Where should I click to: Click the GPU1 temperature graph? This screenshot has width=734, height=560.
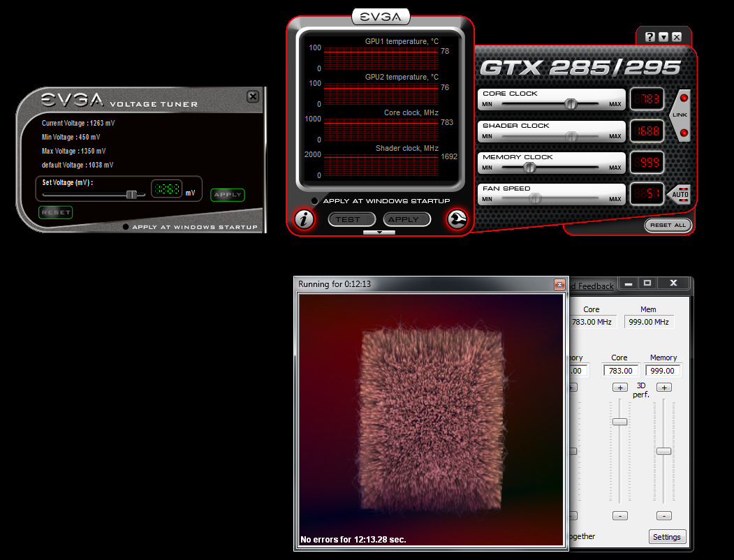click(x=381, y=58)
